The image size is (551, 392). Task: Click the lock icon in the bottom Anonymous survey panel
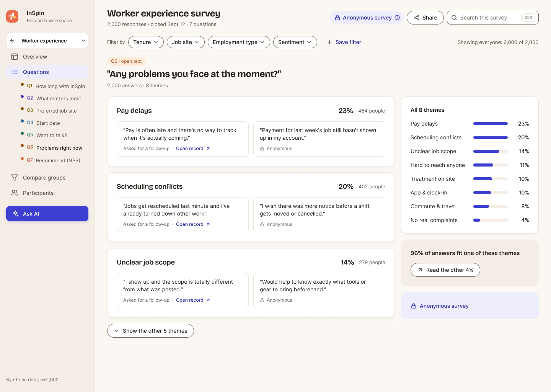tap(414, 306)
